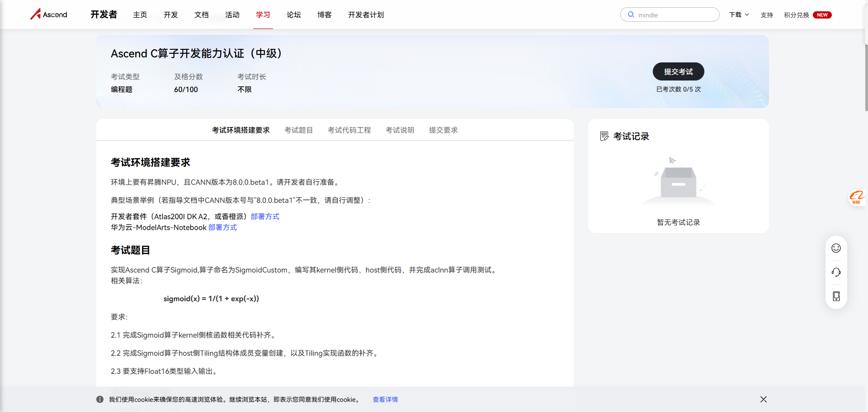868x412 pixels.
Task: Open the 论坛 nav item
Action: coord(293,15)
